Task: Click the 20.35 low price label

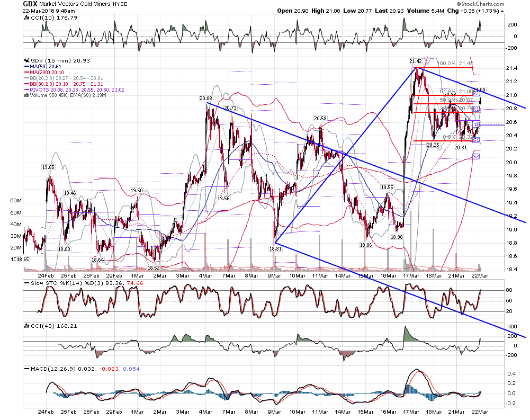Action: tap(433, 145)
